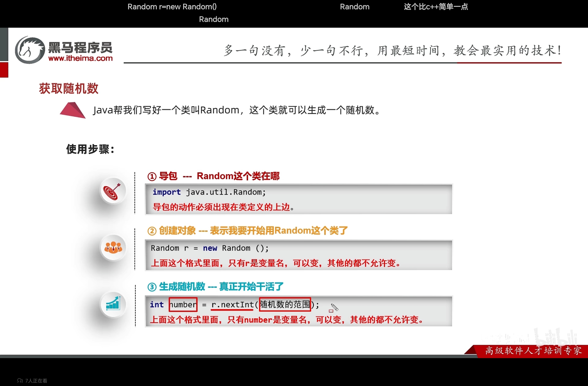Click the Random r=new Random() danmaku comment

172,7
